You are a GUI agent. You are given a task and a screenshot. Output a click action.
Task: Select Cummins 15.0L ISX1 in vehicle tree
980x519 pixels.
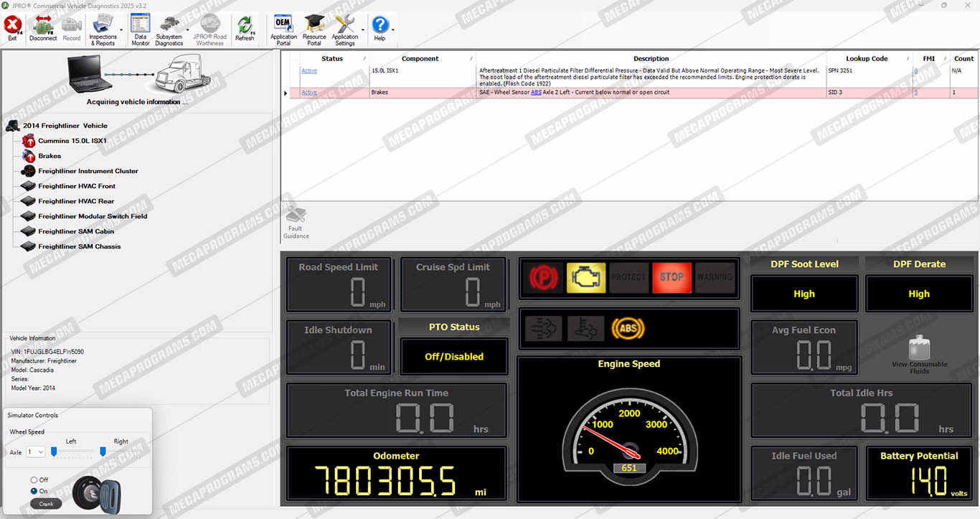72,141
